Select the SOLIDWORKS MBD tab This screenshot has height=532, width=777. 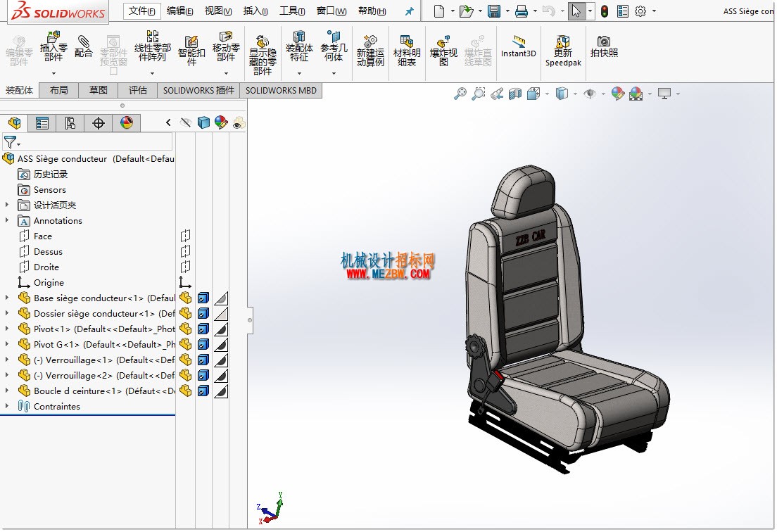(281, 90)
